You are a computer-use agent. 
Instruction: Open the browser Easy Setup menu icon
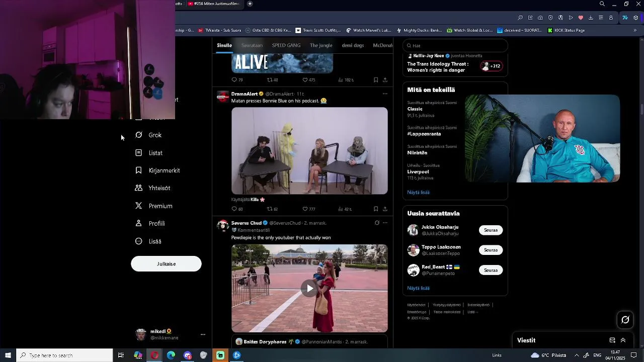(x=601, y=18)
